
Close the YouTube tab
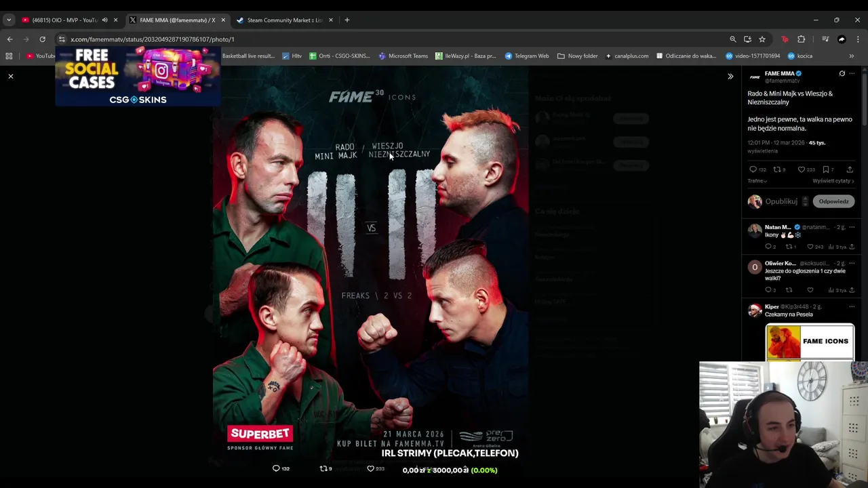tap(115, 20)
